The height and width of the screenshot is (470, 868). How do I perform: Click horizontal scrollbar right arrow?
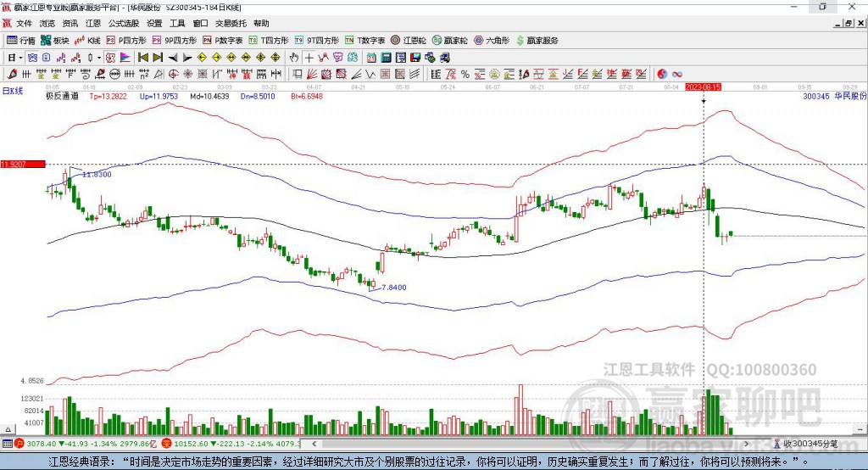[746, 444]
